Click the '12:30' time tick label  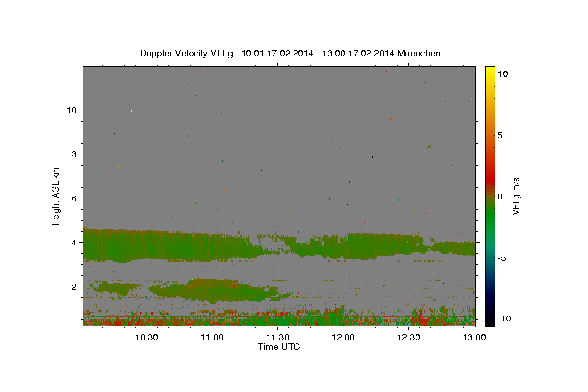coord(409,337)
